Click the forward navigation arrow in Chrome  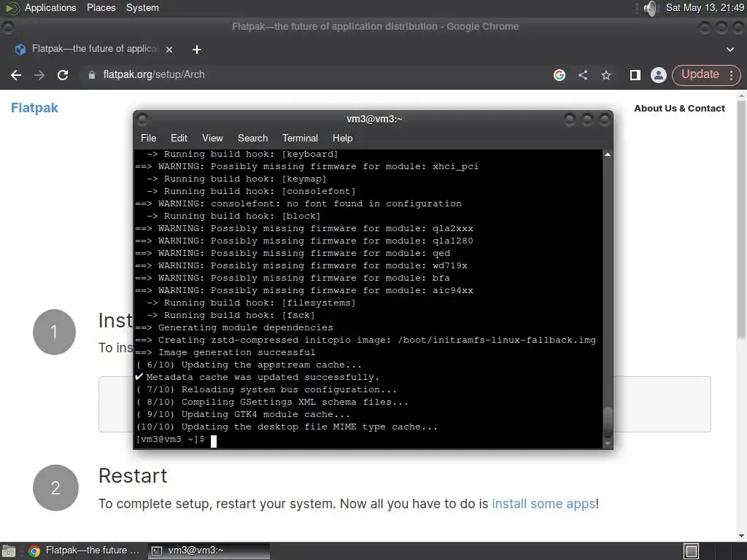click(39, 75)
